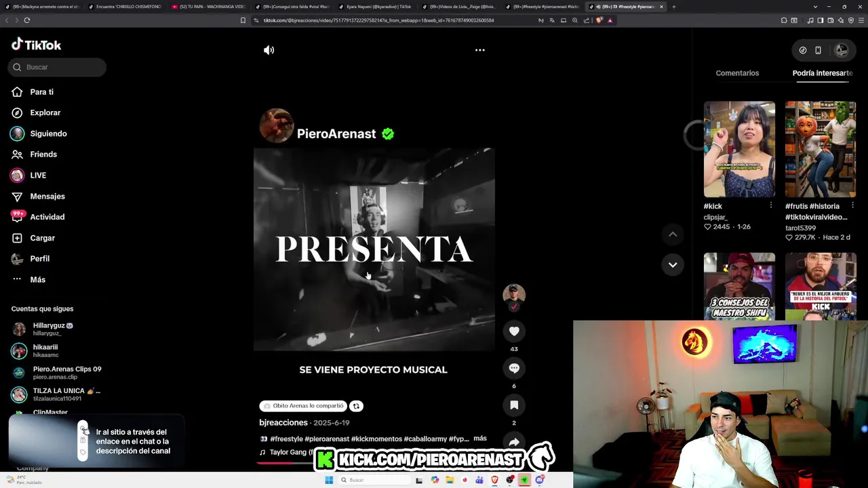This screenshot has height=488, width=868.
Task: Toggle the browser sidebar panel icon
Action: pos(821,20)
